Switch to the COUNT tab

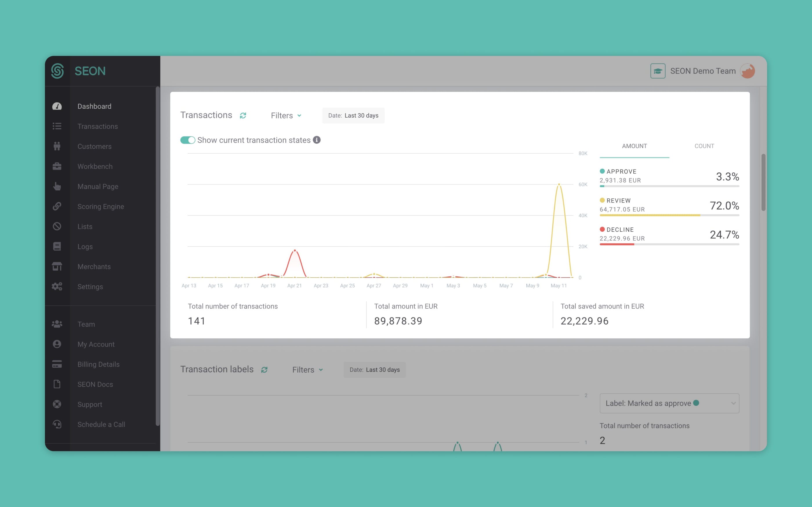coord(704,146)
